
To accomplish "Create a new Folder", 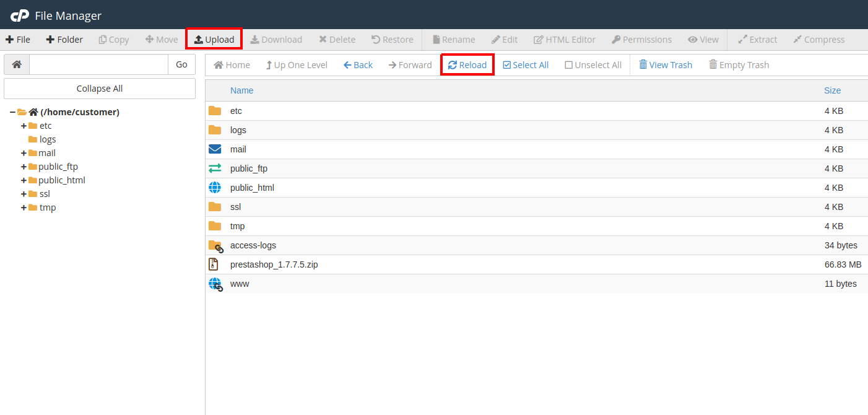I will [64, 40].
